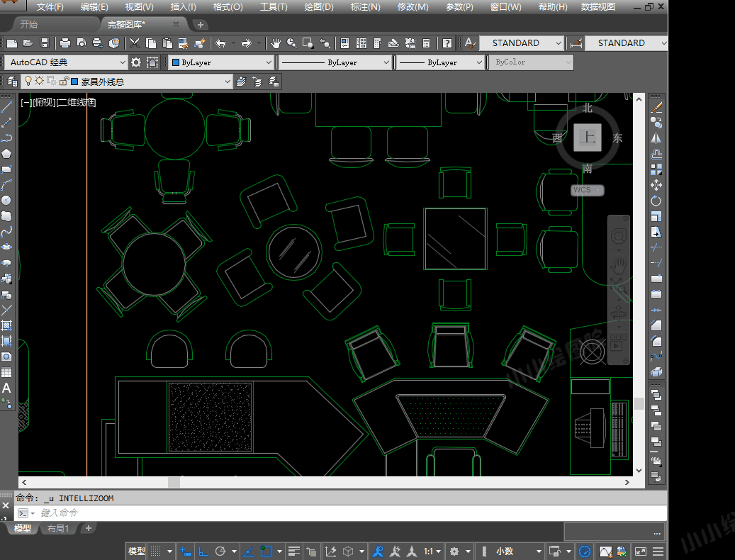Create a new drawing with the New icon

[12, 43]
